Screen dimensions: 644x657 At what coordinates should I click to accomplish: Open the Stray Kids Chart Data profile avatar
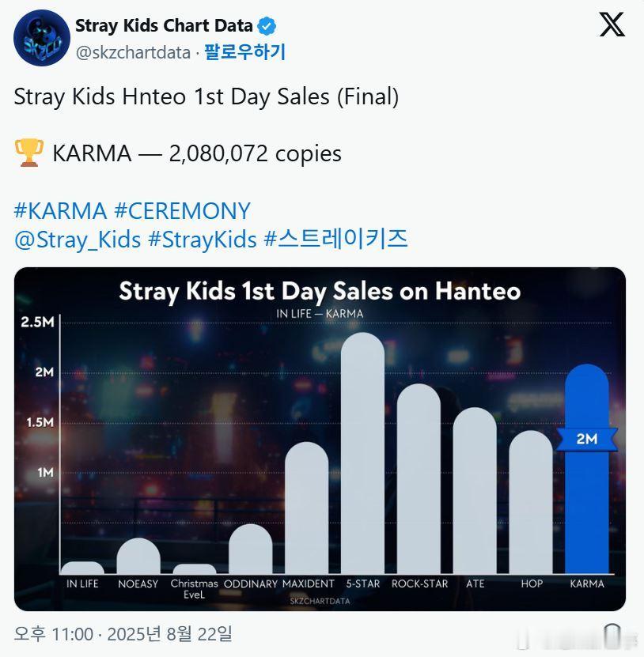[x=41, y=38]
